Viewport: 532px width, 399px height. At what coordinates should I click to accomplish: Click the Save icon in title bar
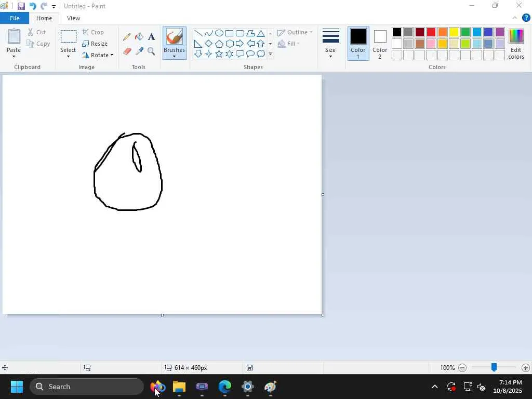pos(21,6)
